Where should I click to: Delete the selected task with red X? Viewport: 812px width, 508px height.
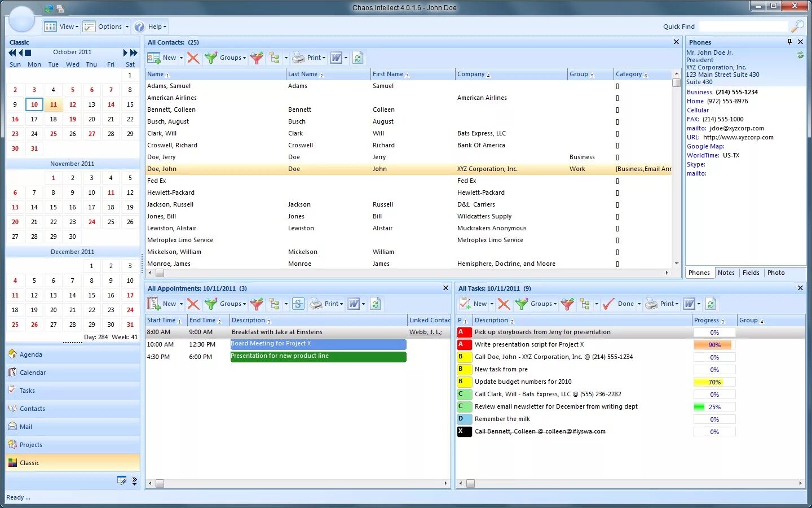click(x=504, y=304)
